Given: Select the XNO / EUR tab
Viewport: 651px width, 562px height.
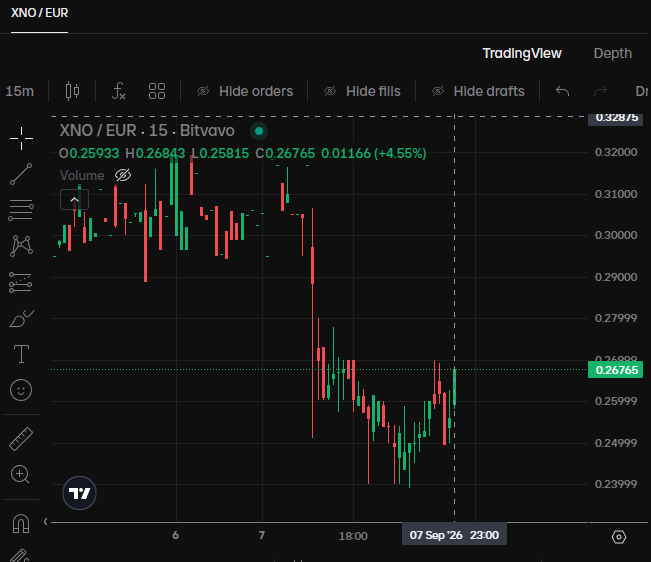Looking at the screenshot, I should tap(39, 13).
